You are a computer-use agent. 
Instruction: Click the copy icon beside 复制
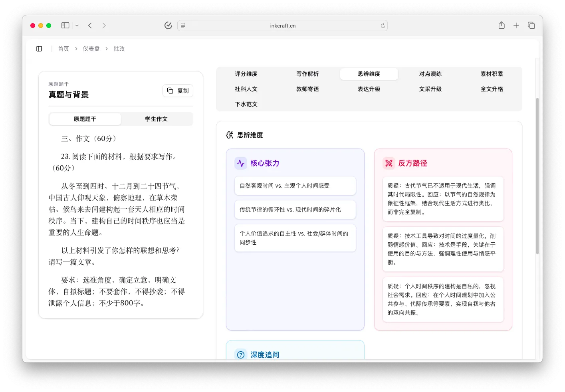pyautogui.click(x=170, y=91)
